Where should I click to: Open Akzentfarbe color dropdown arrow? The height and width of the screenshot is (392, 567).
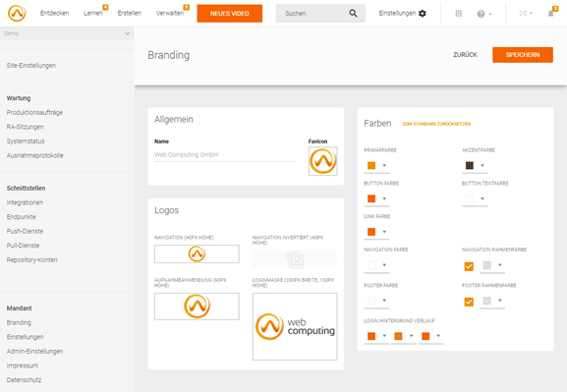click(482, 166)
